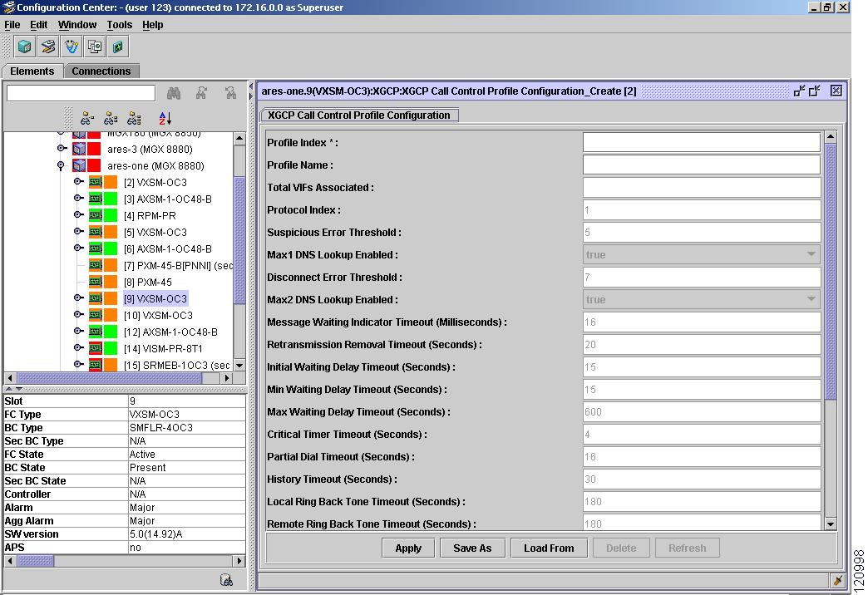Click the card-and-pencil configuration toolbar icon
The height and width of the screenshot is (595, 868).
coord(48,47)
